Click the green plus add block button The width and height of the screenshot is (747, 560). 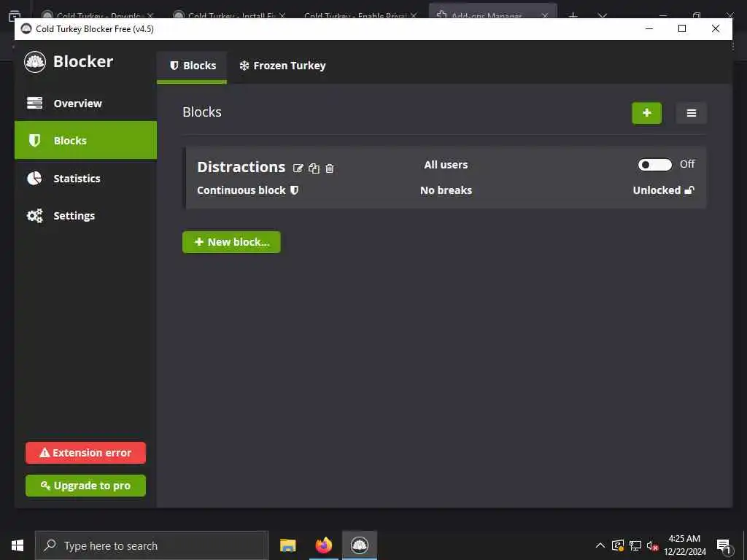[646, 113]
